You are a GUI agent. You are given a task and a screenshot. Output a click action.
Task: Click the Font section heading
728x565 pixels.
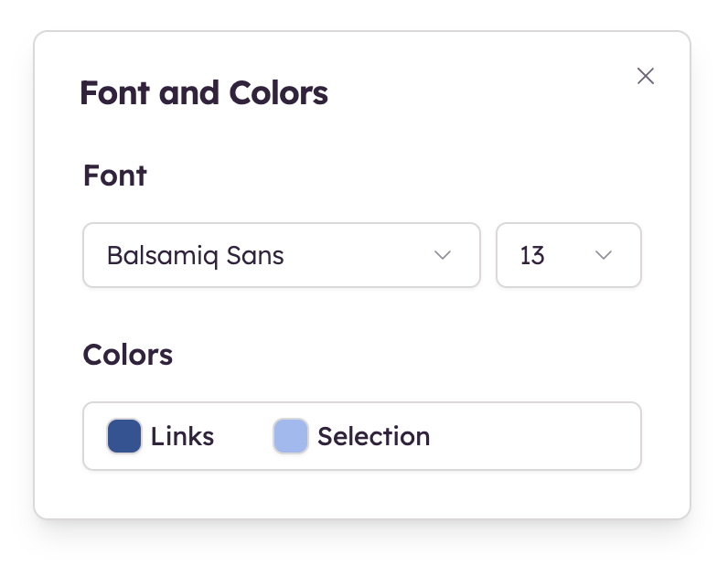coord(114,175)
